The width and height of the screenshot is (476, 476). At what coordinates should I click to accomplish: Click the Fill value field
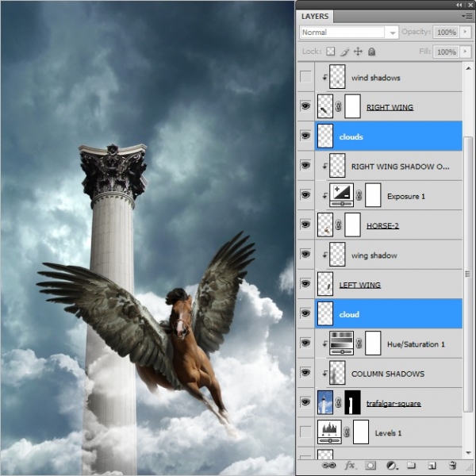click(x=446, y=52)
